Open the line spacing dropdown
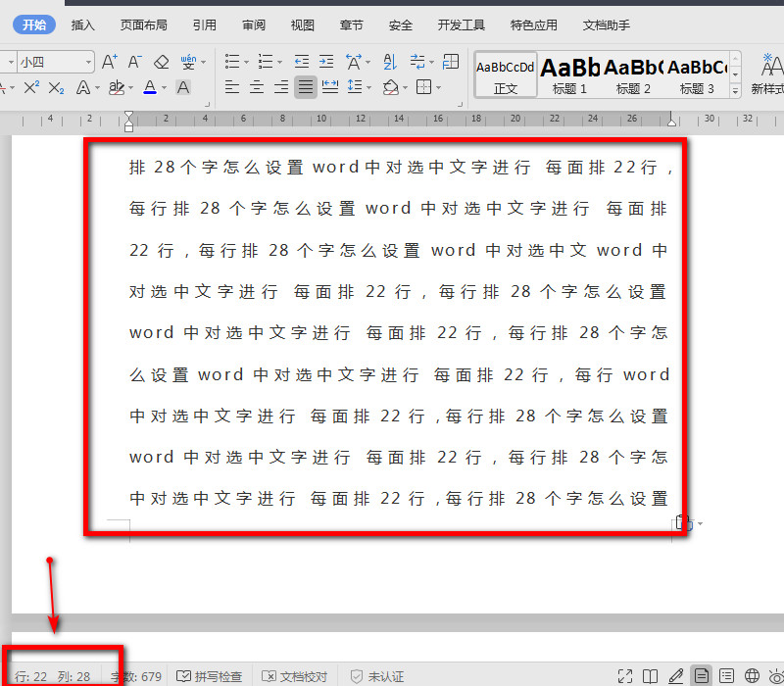 click(356, 85)
